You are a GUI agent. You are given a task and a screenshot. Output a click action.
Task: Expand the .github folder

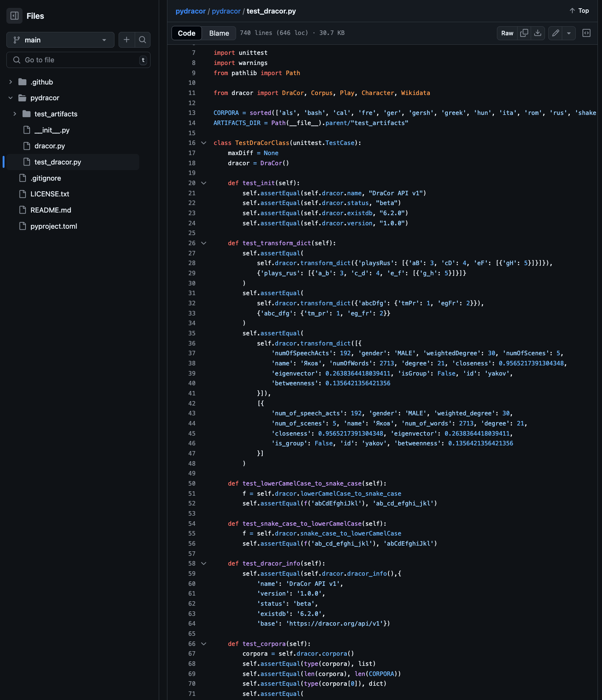(x=11, y=82)
